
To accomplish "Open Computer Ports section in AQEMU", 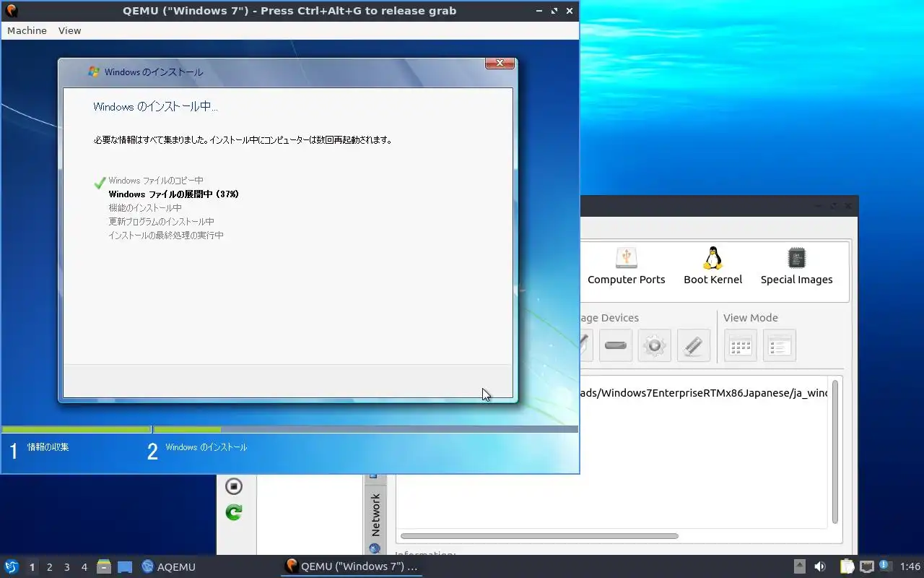I will point(626,267).
